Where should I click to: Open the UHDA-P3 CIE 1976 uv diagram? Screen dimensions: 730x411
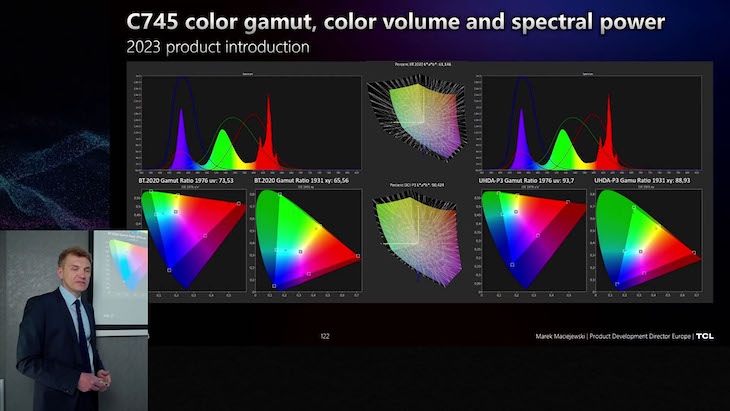pos(532,241)
